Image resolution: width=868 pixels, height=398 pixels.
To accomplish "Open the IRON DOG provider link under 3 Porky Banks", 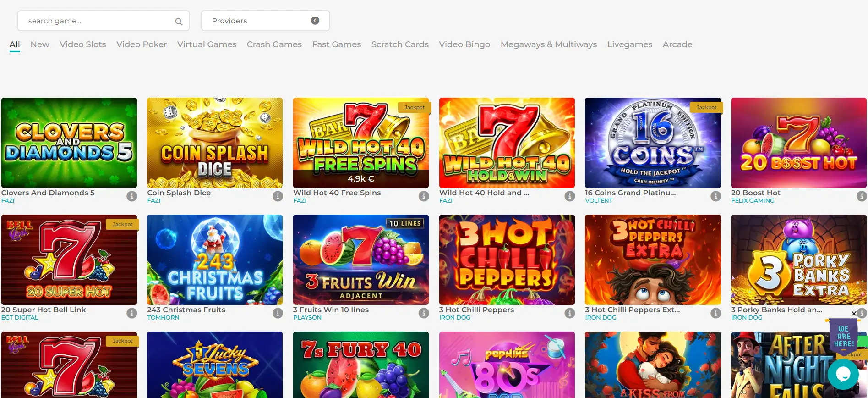I will pos(747,318).
